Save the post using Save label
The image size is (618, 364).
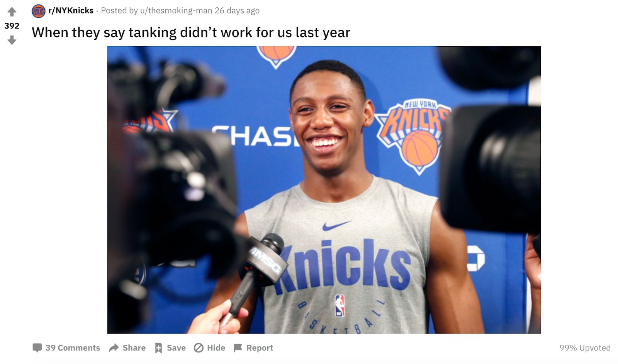176,348
